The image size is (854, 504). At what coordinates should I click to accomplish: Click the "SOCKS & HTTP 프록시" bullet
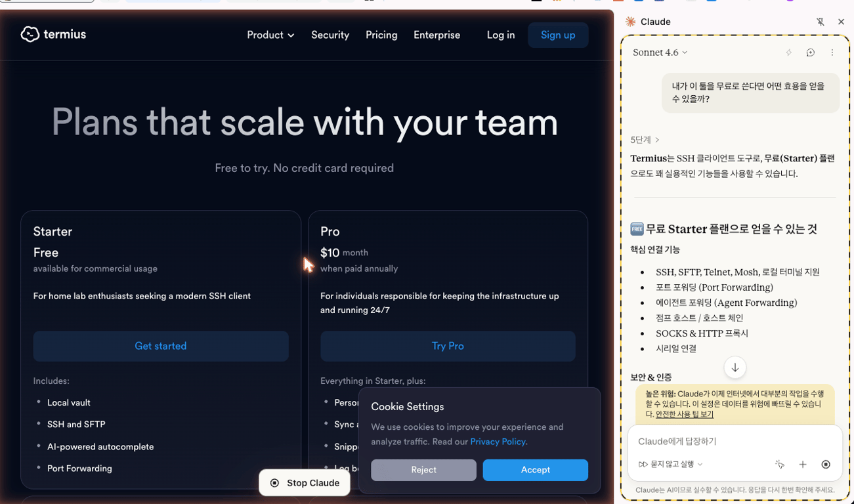click(x=702, y=333)
